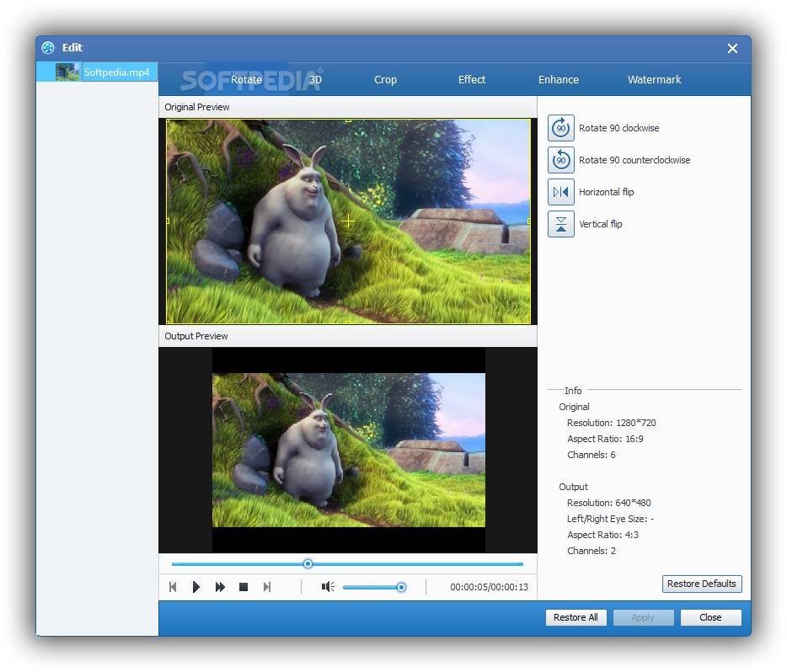Click the Close button at bottom
Screen dimensions: 787x672
tap(710, 617)
